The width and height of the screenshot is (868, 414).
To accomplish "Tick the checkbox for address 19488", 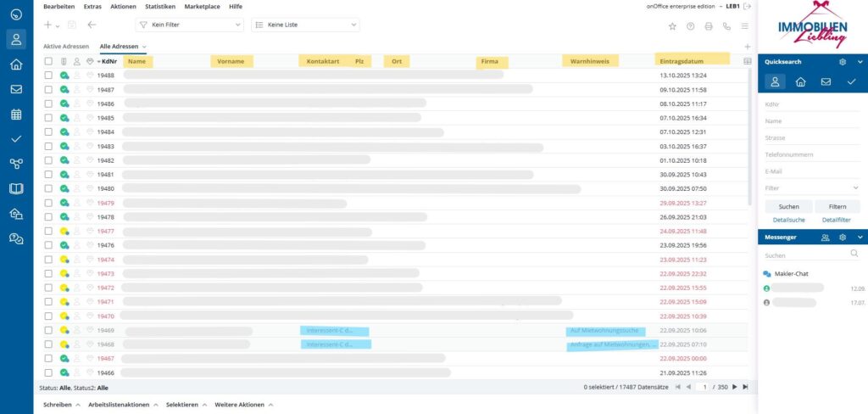I will [x=48, y=76].
